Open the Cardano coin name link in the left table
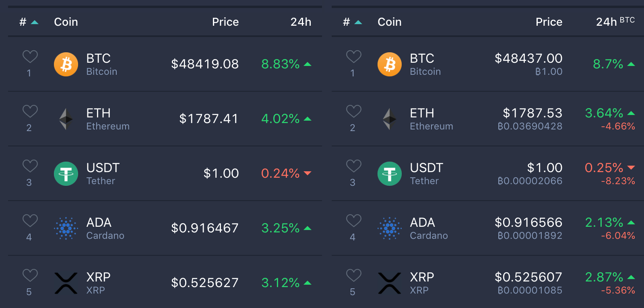This screenshot has width=644, height=308. pos(105,236)
